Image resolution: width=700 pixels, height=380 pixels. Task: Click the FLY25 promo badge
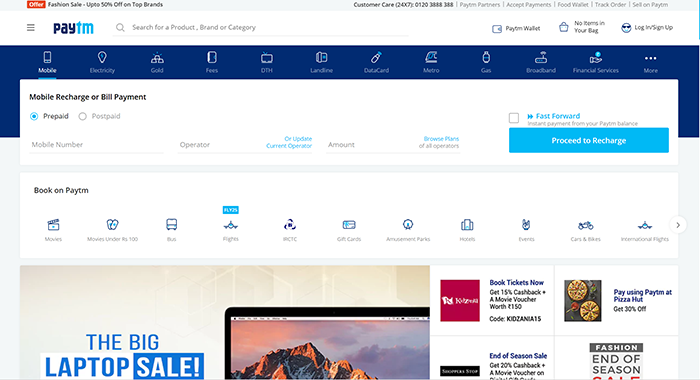point(231,210)
